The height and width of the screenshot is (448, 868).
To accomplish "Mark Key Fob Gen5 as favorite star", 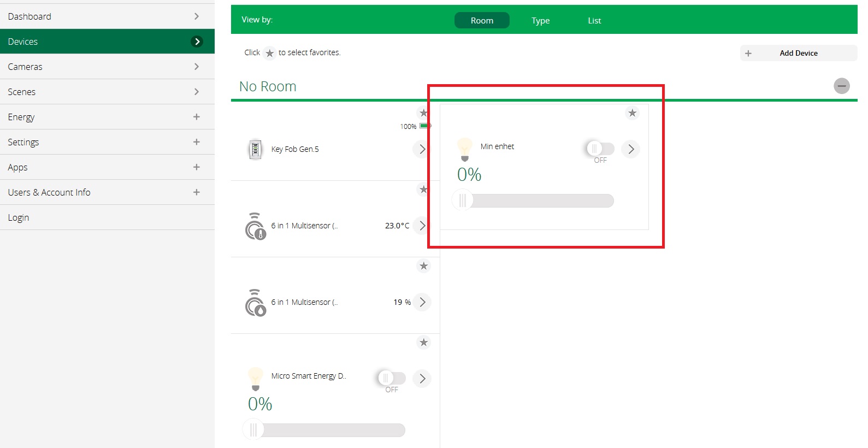I will click(x=423, y=113).
